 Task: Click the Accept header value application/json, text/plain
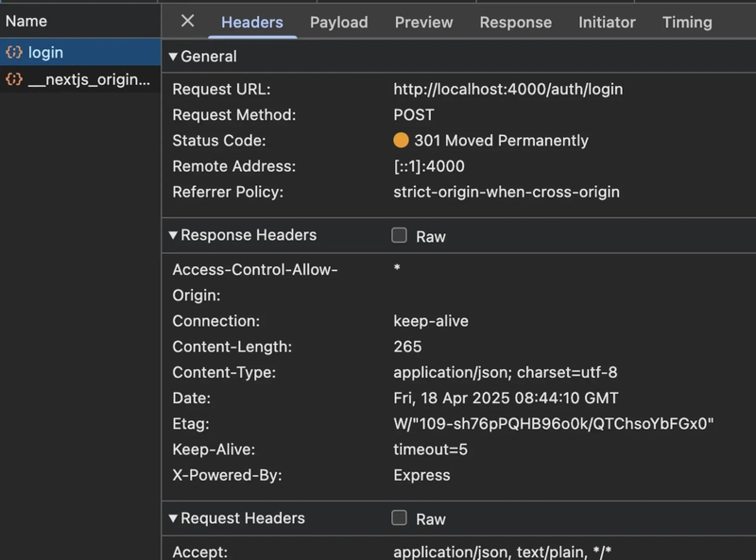click(x=503, y=552)
